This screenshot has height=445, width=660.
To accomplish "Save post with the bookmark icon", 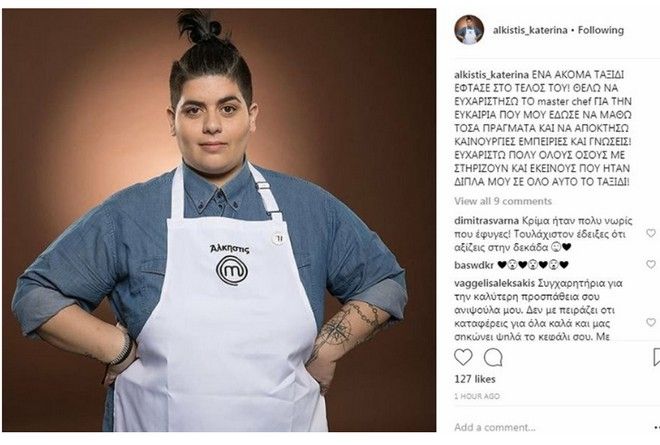I will click(x=656, y=357).
